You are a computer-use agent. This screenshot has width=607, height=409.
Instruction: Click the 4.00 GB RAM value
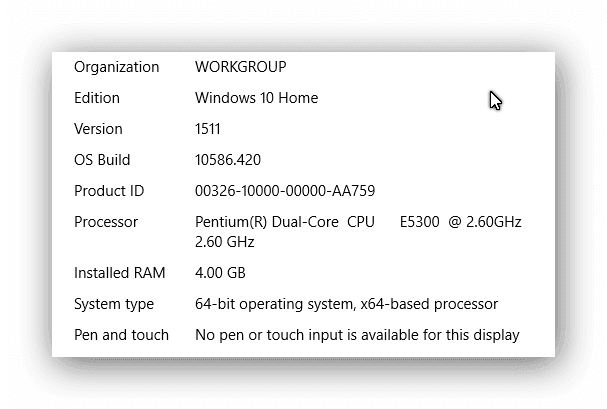(220, 273)
